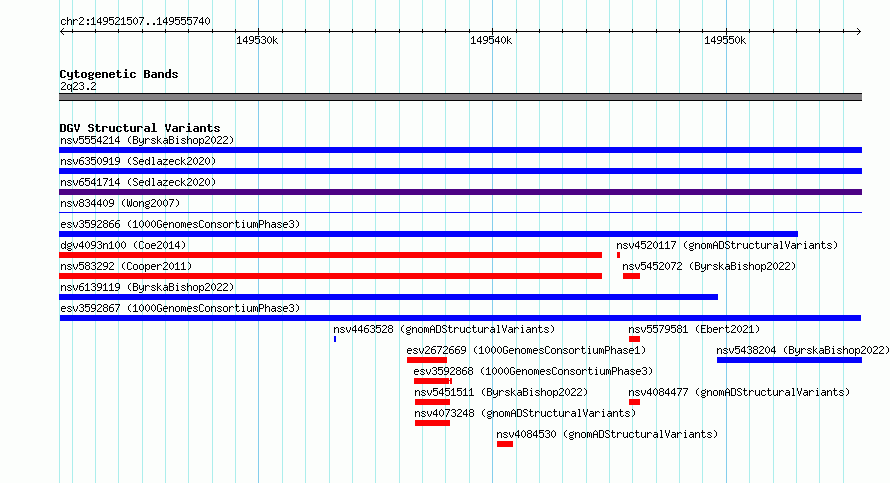Click the 149540k ruler tick label
The width and height of the screenshot is (890, 483).
click(491, 40)
